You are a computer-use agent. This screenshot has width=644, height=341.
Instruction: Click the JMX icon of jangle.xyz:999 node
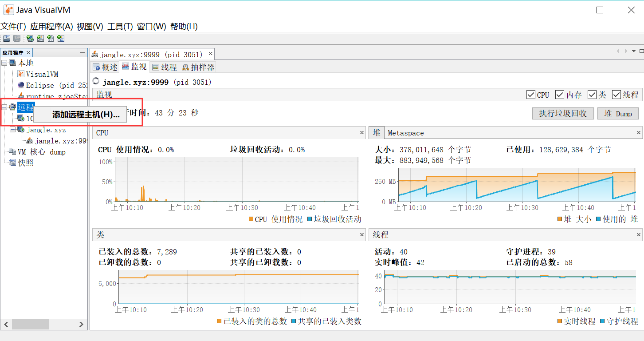(30, 141)
